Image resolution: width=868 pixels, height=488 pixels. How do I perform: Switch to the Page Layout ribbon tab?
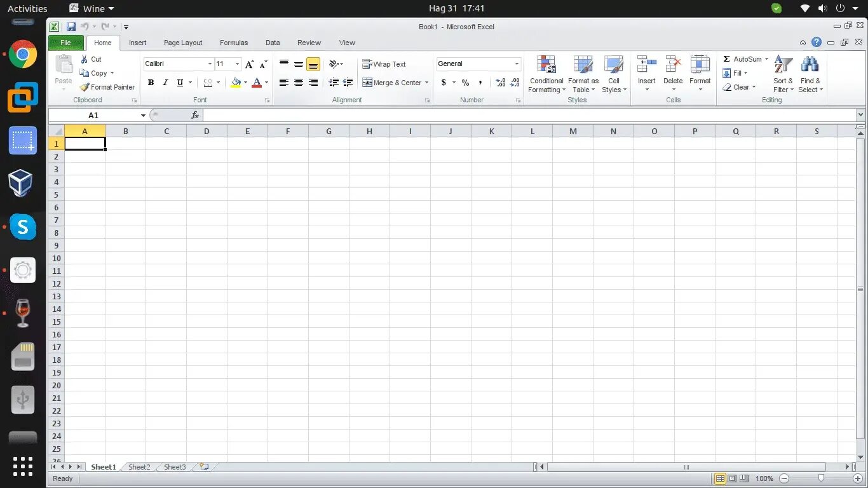click(183, 43)
